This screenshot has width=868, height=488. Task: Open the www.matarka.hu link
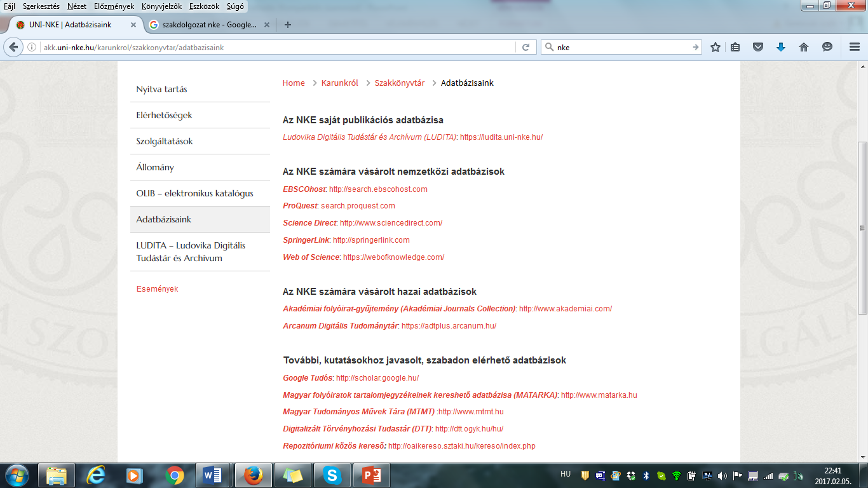(599, 395)
